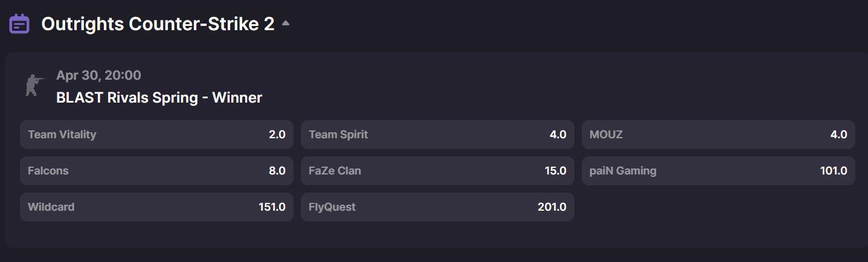Click the 8.0 odds value
Viewport: 868px width, 262px height.
[277, 171]
